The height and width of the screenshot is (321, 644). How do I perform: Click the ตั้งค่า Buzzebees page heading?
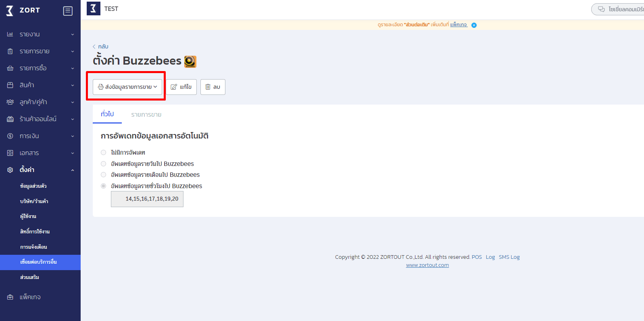click(x=137, y=61)
